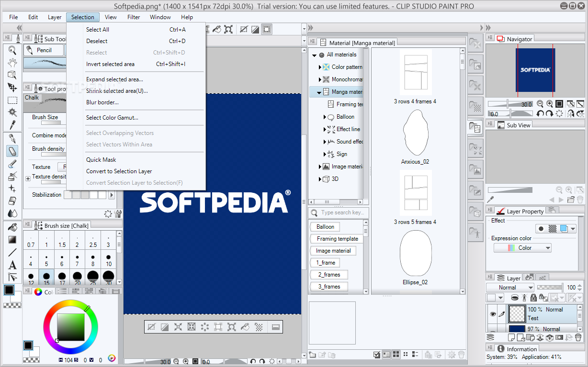Image resolution: width=588 pixels, height=367 pixels.
Task: Choose Invert selected area
Action: click(x=136, y=64)
